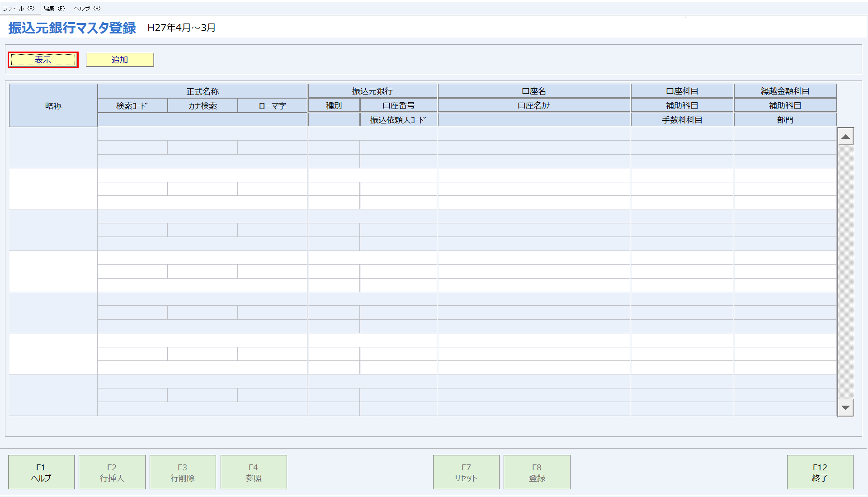The image size is (868, 497).
Task: Click the scrollbar up arrow
Action: pyautogui.click(x=845, y=137)
